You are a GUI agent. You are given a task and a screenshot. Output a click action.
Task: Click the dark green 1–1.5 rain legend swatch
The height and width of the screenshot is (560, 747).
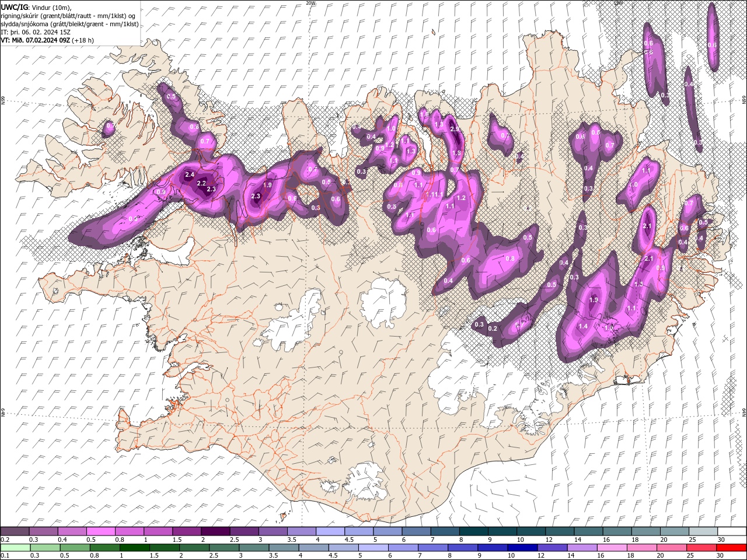[x=135, y=548]
